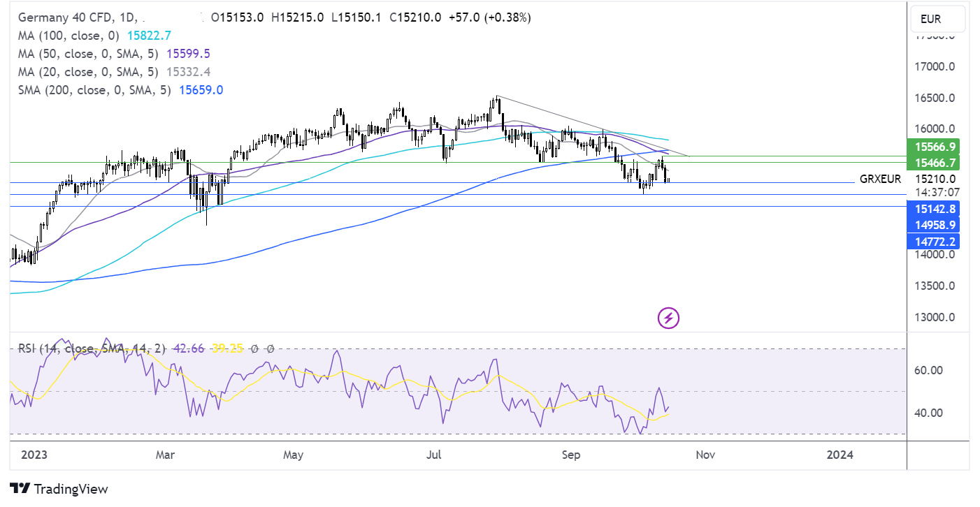Click the green 15466.7 price label
The height and width of the screenshot is (507, 980).
click(x=932, y=163)
